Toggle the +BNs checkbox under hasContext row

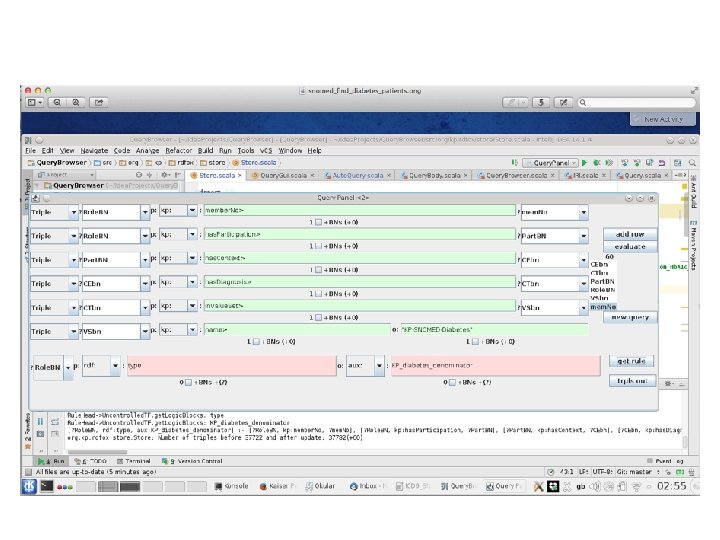[318, 270]
